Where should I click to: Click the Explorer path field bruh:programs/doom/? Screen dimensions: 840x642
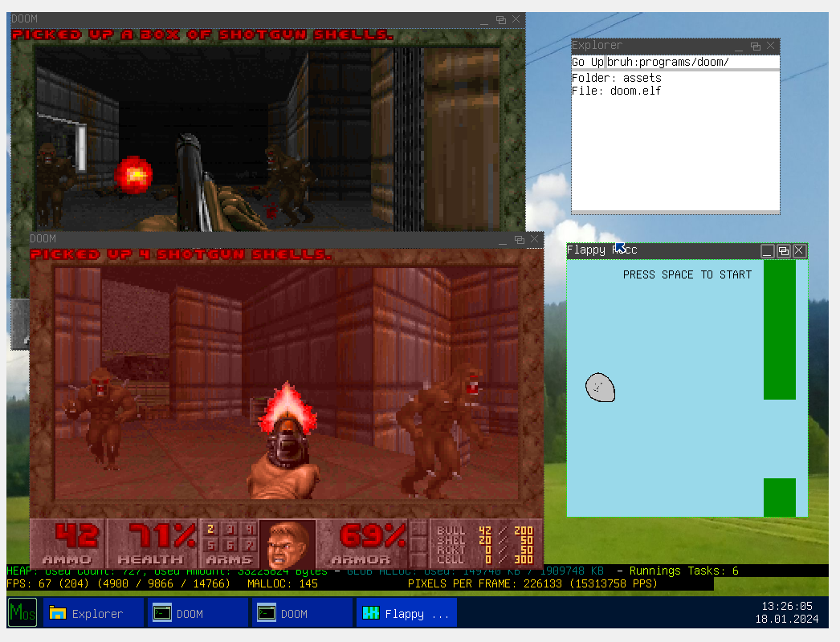tap(693, 62)
